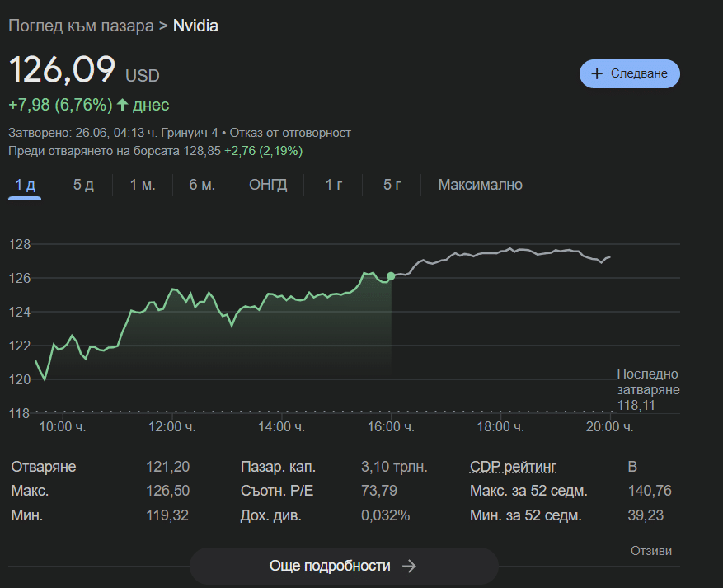Click pre-market price 128,85

tap(202, 151)
